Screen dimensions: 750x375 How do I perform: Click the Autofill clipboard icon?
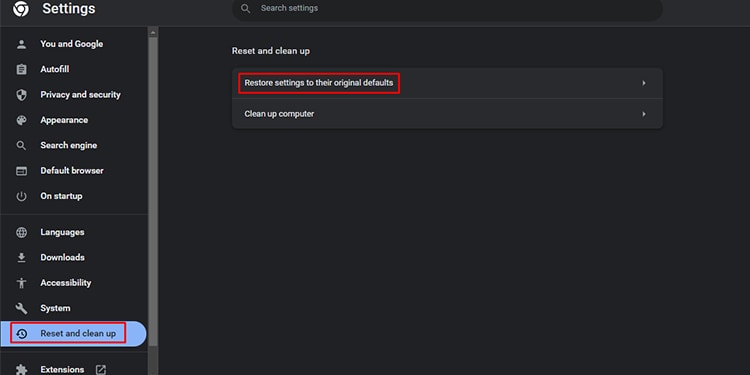(x=21, y=69)
